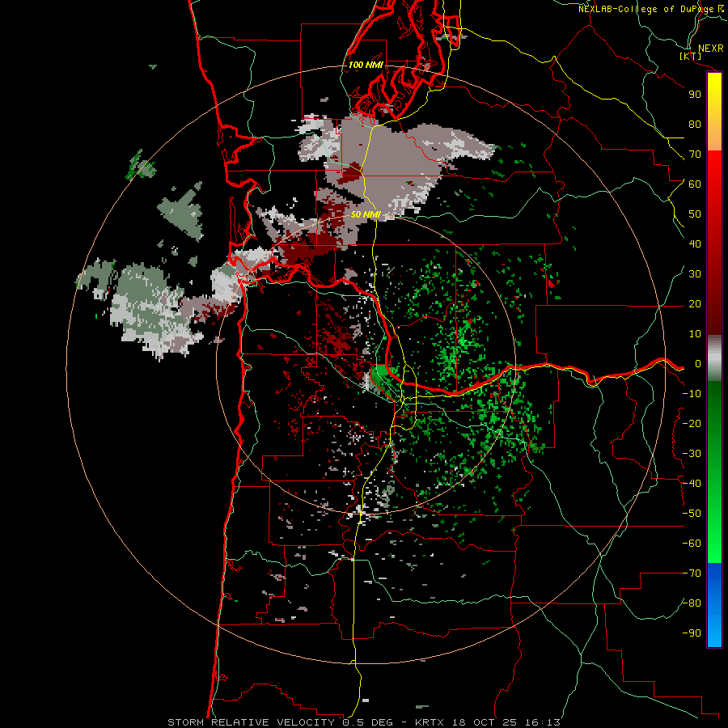Select the '10' value on velocity scale
728x728 pixels.
[x=695, y=334]
